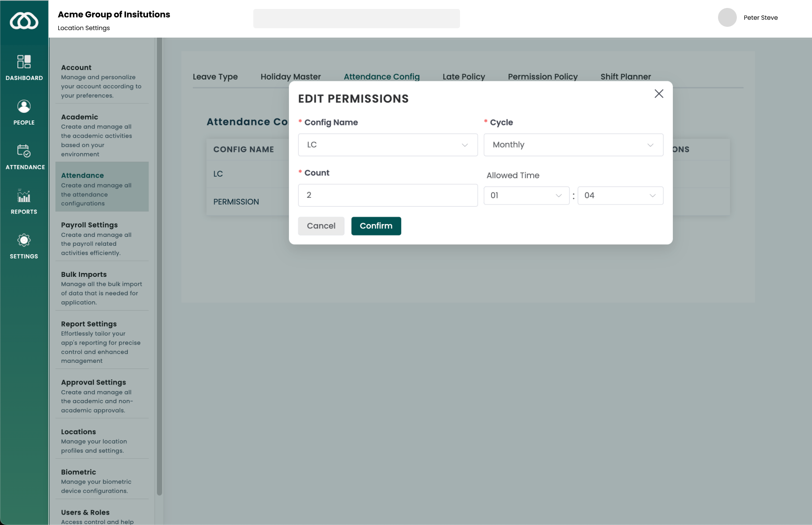
Task: Click the top search bar
Action: point(356,19)
